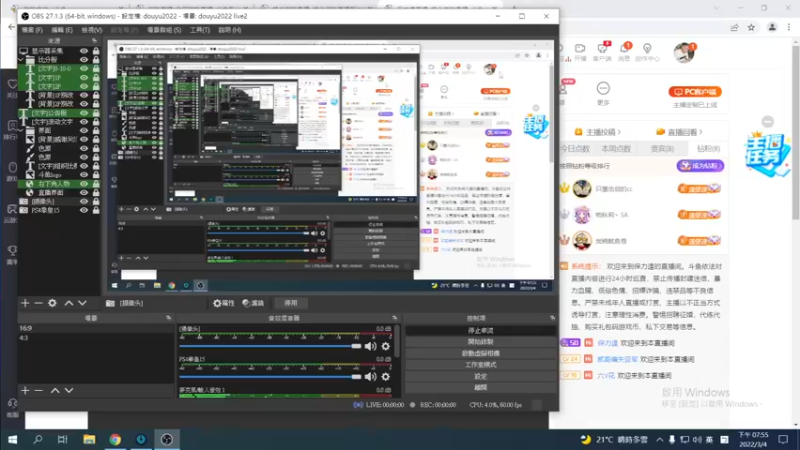Image resolution: width=800 pixels, height=450 pixels.
Task: Add a new scene with the plus icon
Action: [x=25, y=390]
